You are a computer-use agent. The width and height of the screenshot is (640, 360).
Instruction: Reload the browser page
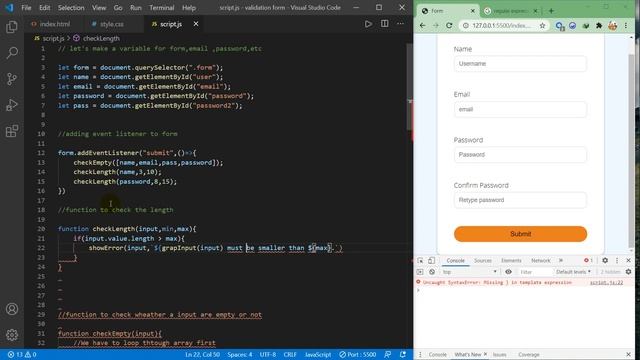pos(449,25)
